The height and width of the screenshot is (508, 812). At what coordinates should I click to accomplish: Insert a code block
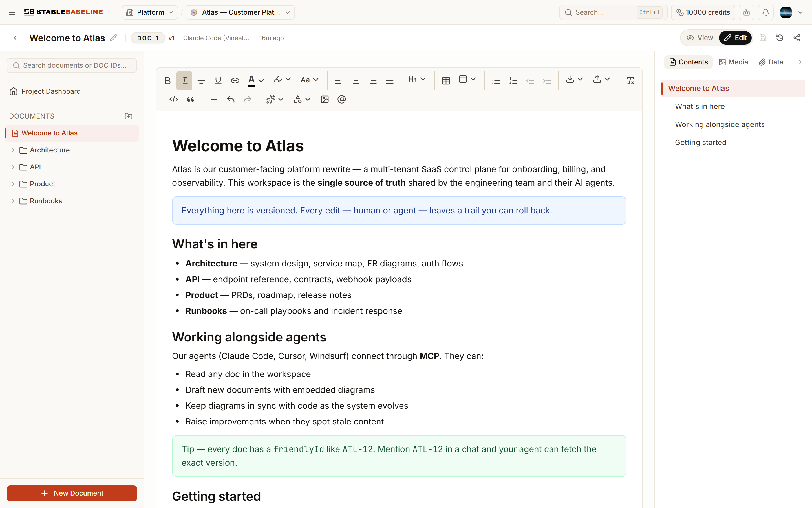pos(173,99)
